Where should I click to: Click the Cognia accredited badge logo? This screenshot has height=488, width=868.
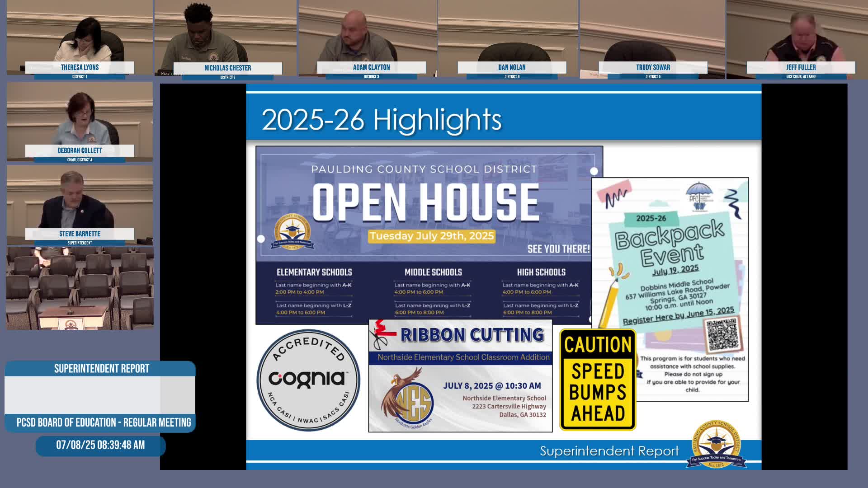click(x=308, y=380)
